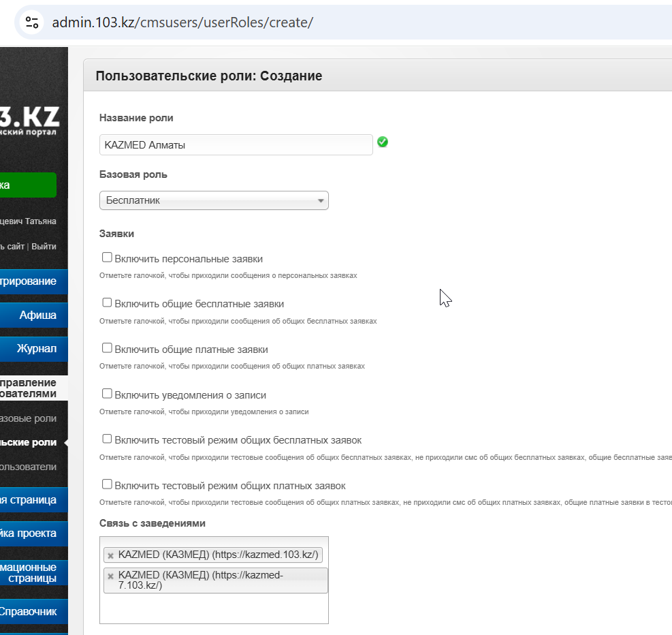
Task: Open the 'Базовые роли' submenu item
Action: (29, 418)
